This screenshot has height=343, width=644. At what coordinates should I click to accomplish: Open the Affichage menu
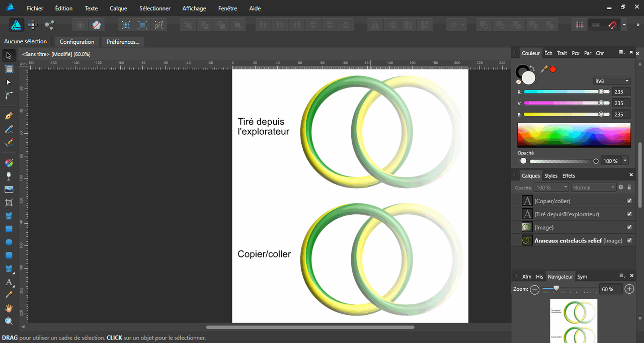pyautogui.click(x=194, y=8)
